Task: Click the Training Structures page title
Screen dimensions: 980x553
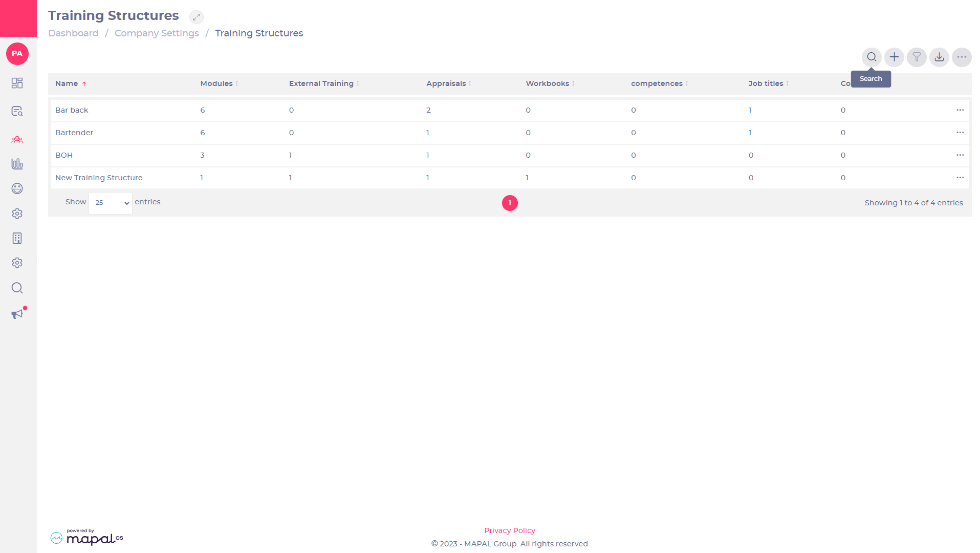Action: point(114,15)
